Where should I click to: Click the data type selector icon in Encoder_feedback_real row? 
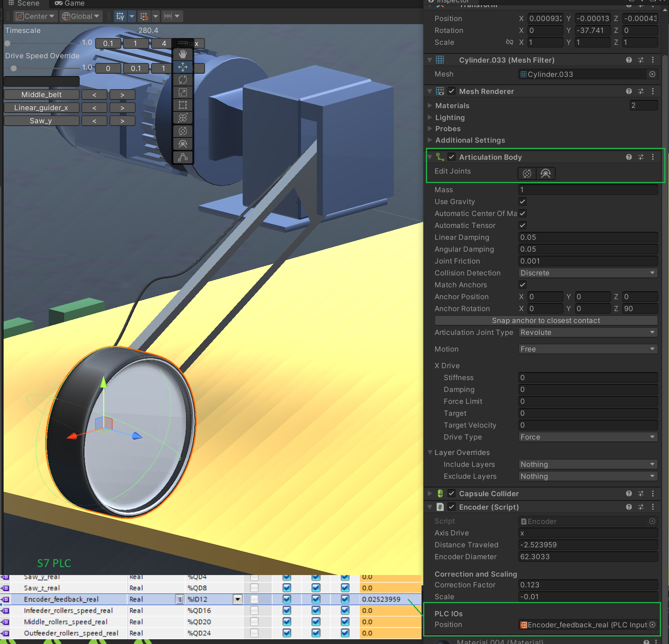click(x=180, y=599)
